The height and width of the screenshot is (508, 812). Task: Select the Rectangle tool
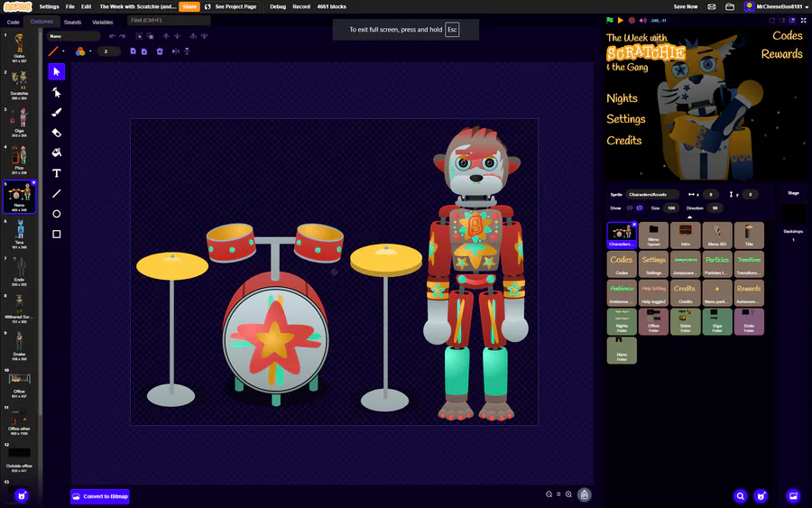coord(57,234)
